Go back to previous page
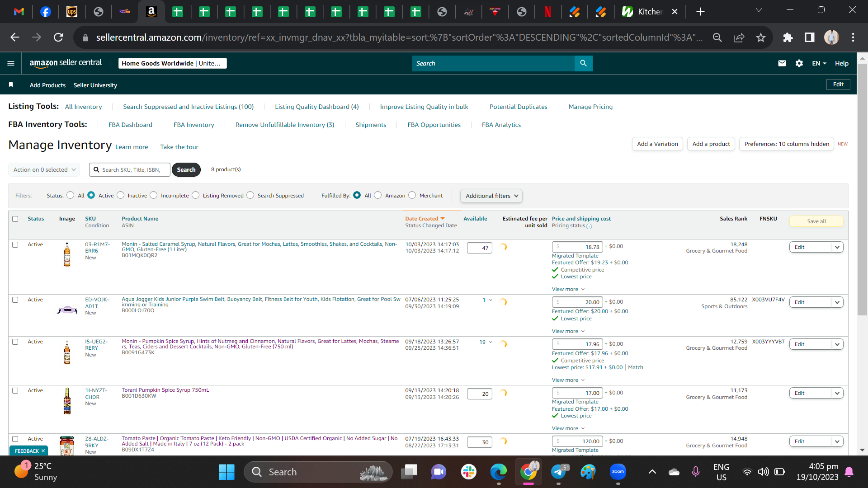The height and width of the screenshot is (488, 868). [x=15, y=38]
